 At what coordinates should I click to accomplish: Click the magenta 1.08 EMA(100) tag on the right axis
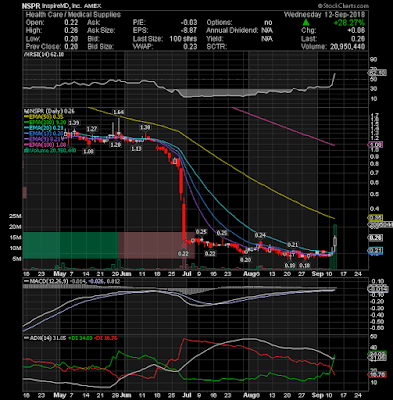pos(375,145)
